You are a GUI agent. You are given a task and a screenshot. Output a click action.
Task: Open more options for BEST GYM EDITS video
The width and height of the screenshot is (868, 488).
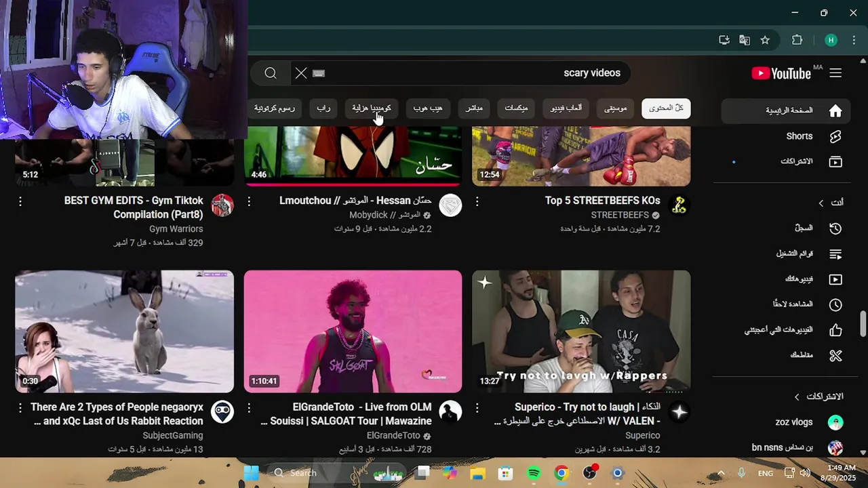[20, 201]
